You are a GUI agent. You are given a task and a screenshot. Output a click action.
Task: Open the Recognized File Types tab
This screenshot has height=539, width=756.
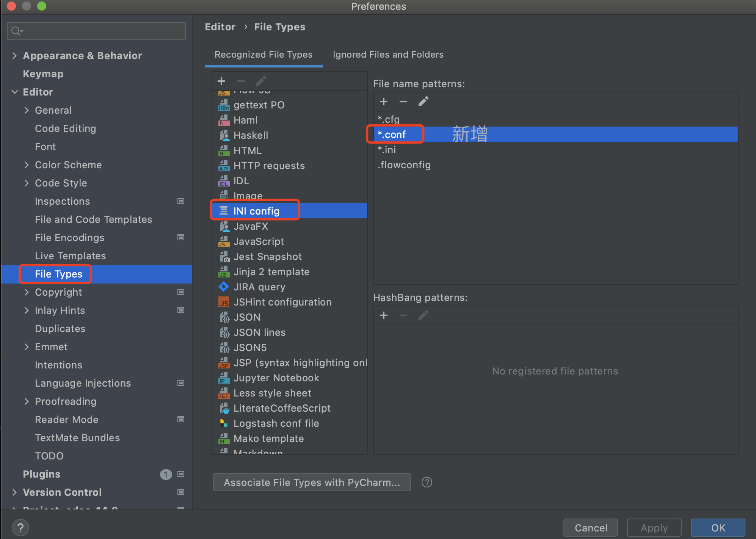[264, 55]
